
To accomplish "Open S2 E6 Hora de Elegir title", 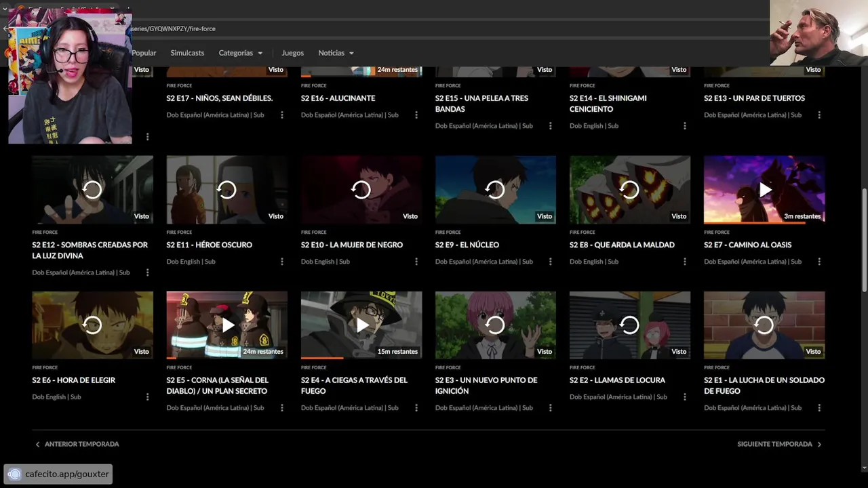I will 74,380.
